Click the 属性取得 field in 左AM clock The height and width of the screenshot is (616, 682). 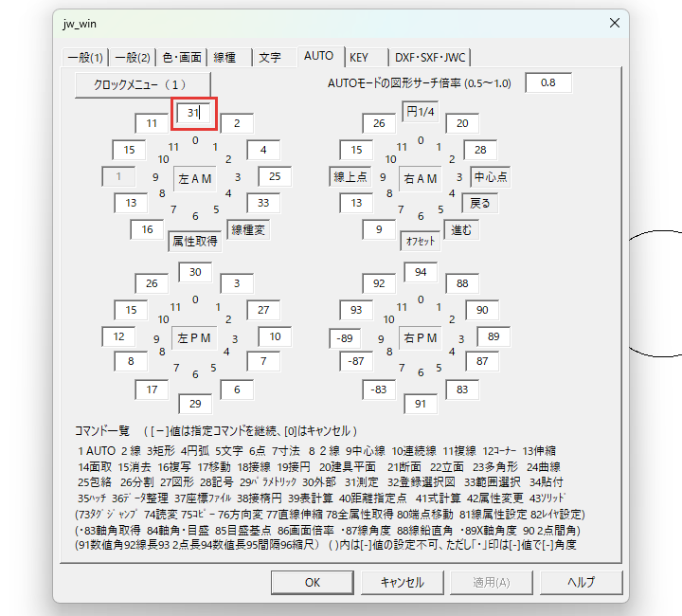click(195, 241)
